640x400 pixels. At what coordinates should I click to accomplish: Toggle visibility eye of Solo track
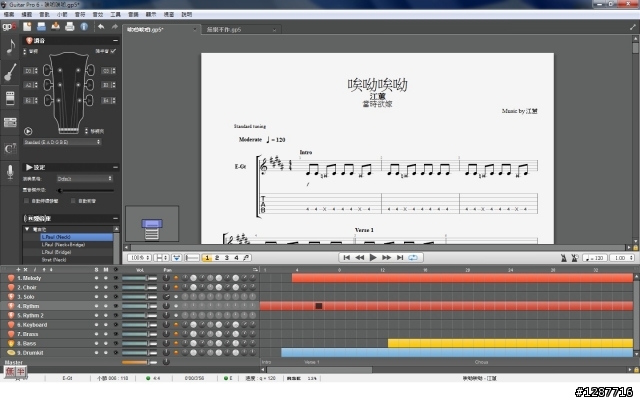click(x=116, y=297)
